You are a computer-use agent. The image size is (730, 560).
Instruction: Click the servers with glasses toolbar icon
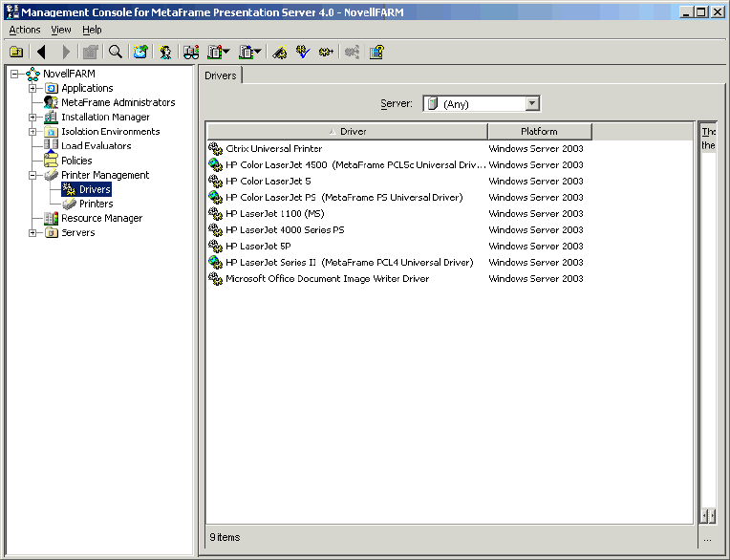(191, 52)
